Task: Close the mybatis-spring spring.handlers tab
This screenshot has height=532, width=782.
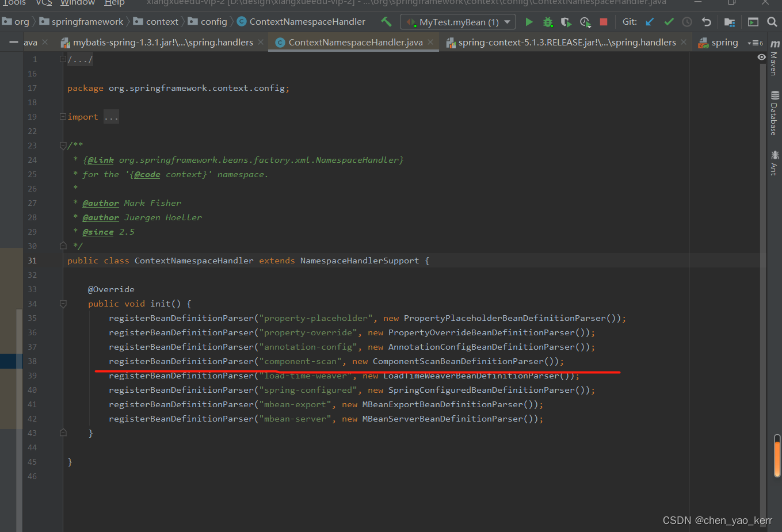Action: click(x=261, y=42)
